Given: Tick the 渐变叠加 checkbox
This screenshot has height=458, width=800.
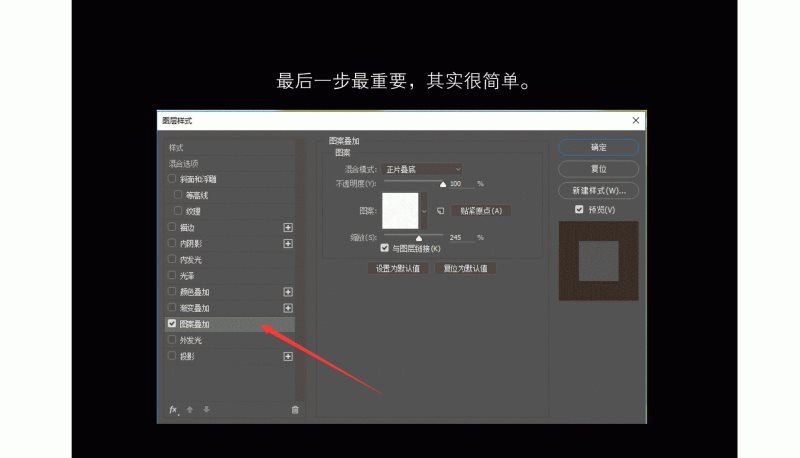Looking at the screenshot, I should click(x=172, y=308).
